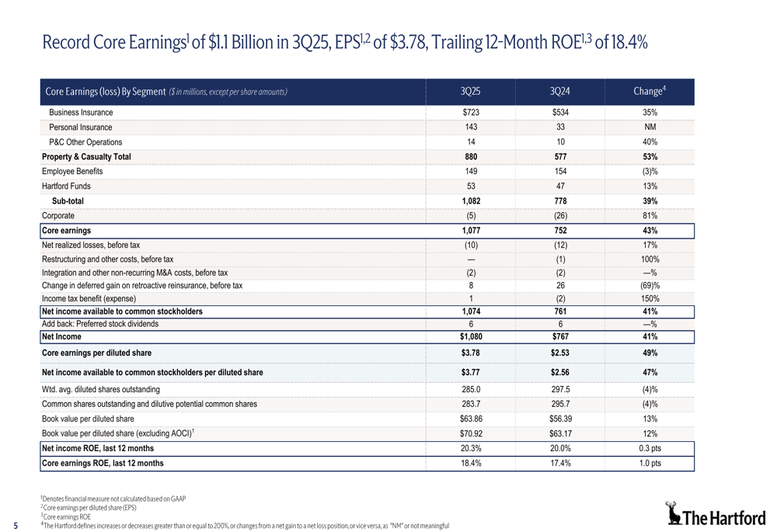Select the Core earnings per diluted share label
777x532 pixels.
coord(96,353)
